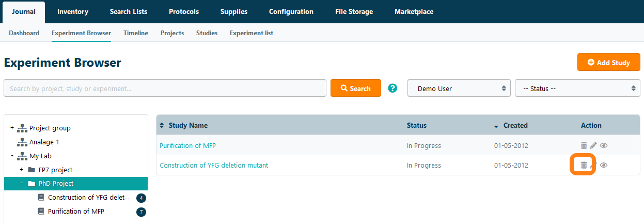Open the Timeline sub-tab
Image resolution: width=644 pixels, height=224 pixels.
(x=135, y=33)
